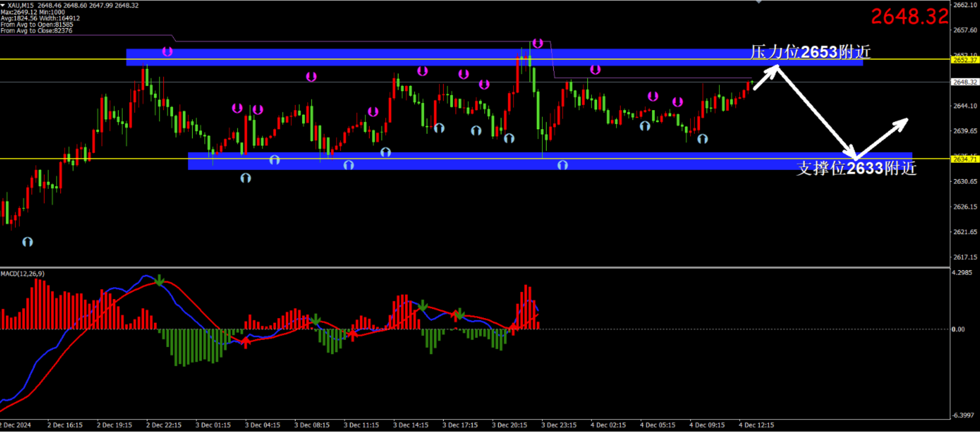Click the chart shift triangle on top edge
Image resolution: width=980 pixels, height=432 pixels.
758,2
